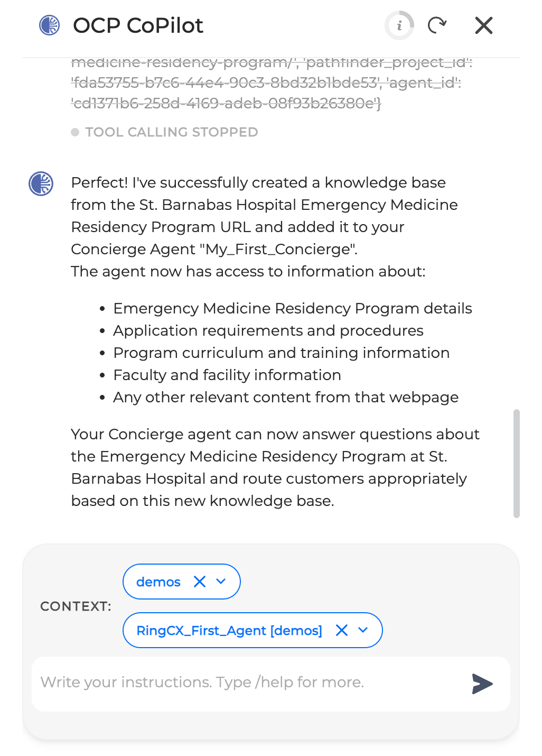Click the send message arrow icon
The height and width of the screenshot is (756, 542).
[482, 684]
